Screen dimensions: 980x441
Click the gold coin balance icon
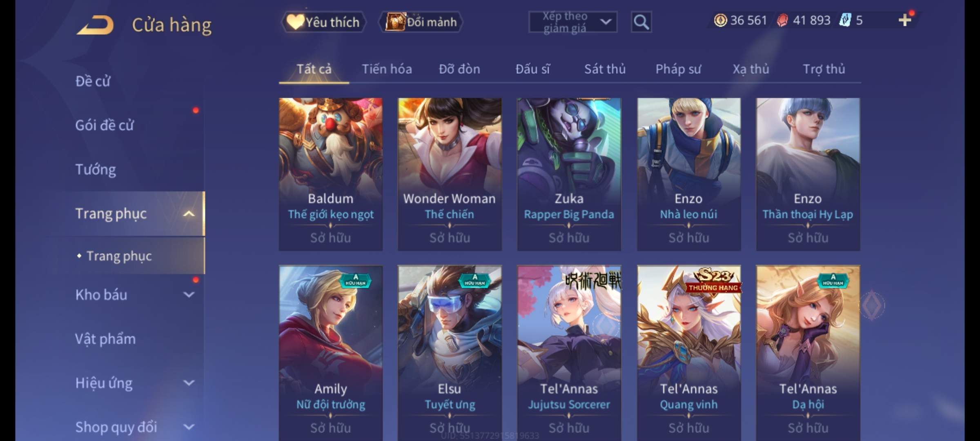pos(720,20)
